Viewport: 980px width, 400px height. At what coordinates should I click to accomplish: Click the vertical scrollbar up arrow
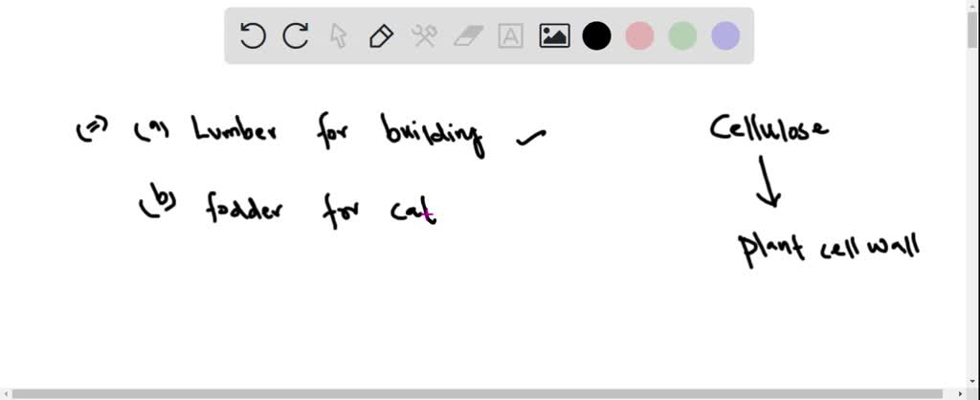point(972,6)
